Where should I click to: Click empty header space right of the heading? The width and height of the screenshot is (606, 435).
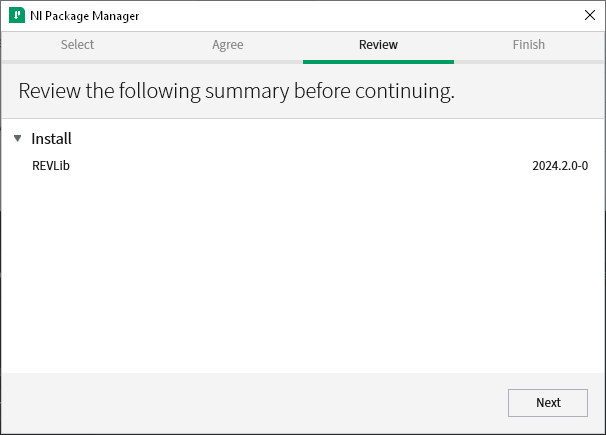(530, 92)
